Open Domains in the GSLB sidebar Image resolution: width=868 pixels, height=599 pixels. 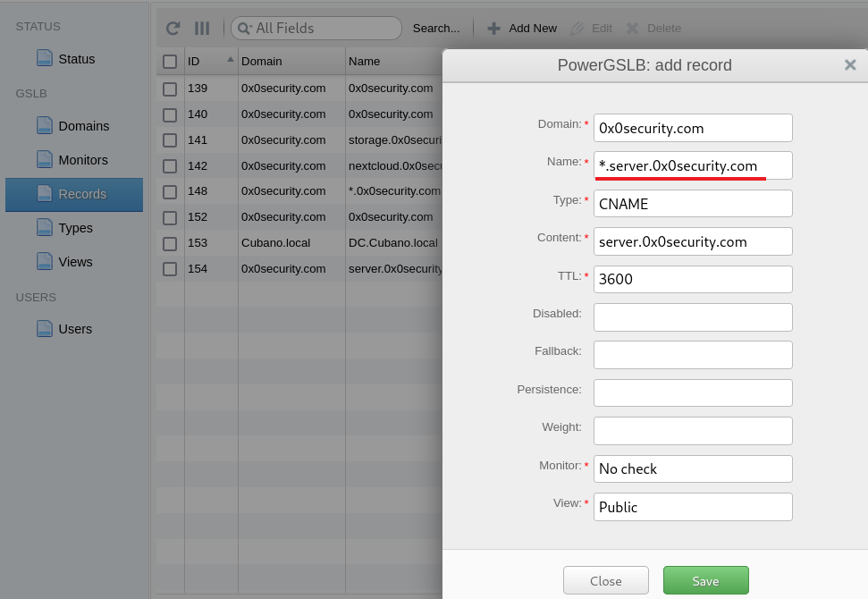click(x=83, y=126)
